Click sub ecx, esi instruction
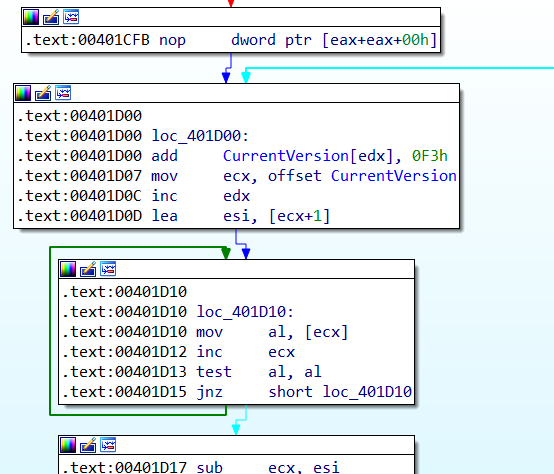 (x=268, y=467)
